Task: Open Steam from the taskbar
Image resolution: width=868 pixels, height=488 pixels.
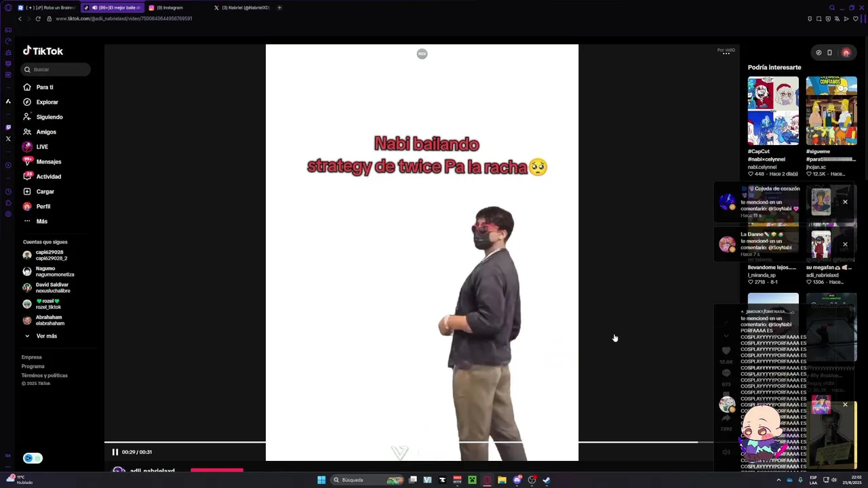Action: (547, 480)
